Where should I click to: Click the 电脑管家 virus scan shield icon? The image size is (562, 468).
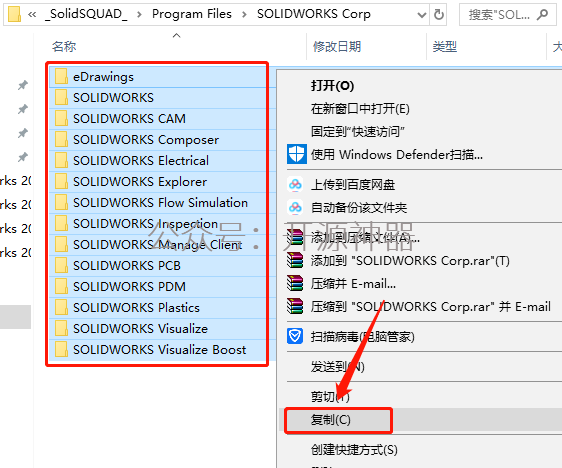[x=295, y=336]
